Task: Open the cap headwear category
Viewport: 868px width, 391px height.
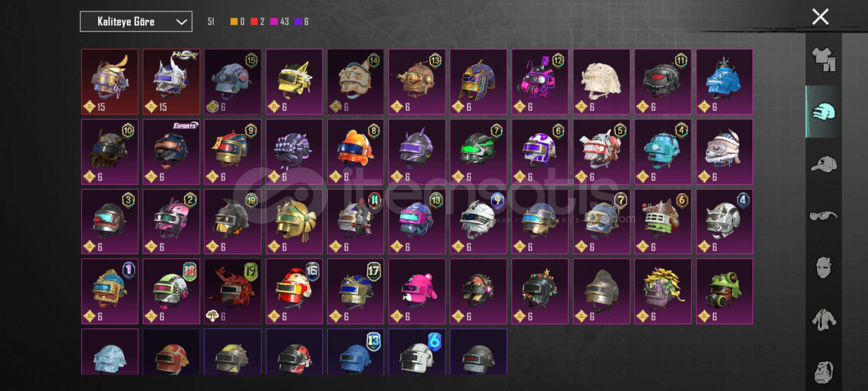Action: (x=824, y=164)
